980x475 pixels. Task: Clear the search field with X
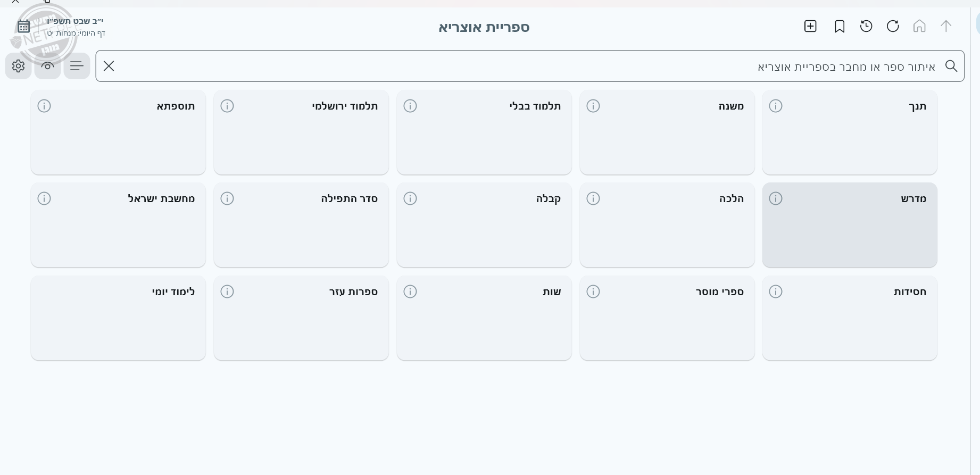click(109, 66)
